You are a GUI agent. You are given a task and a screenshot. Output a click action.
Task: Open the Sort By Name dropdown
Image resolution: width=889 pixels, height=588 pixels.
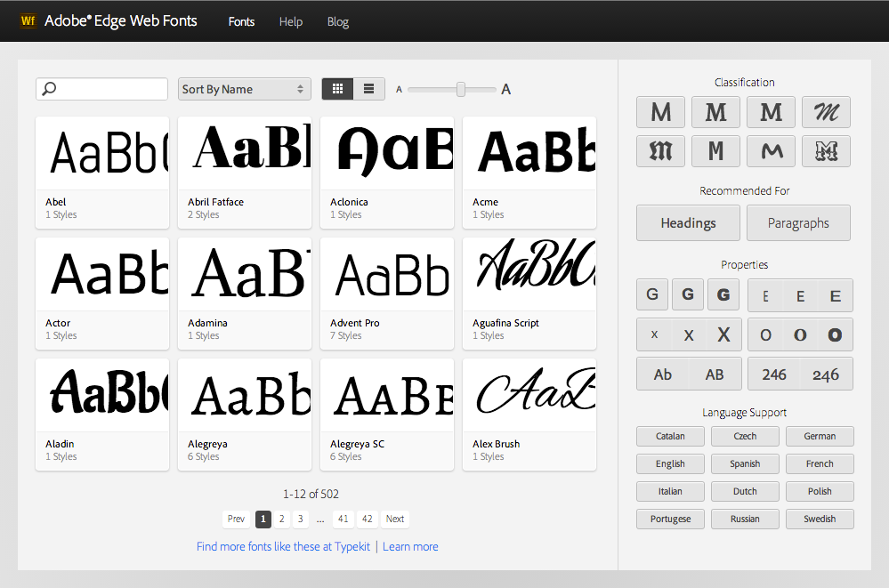pyautogui.click(x=245, y=89)
